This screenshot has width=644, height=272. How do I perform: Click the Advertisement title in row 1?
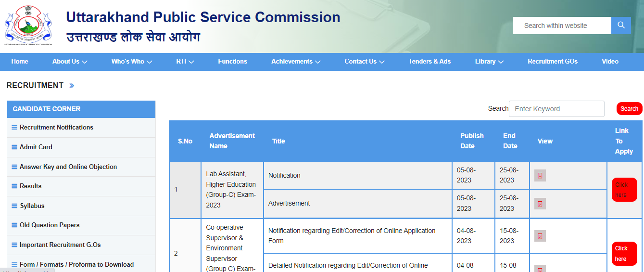coord(289,204)
